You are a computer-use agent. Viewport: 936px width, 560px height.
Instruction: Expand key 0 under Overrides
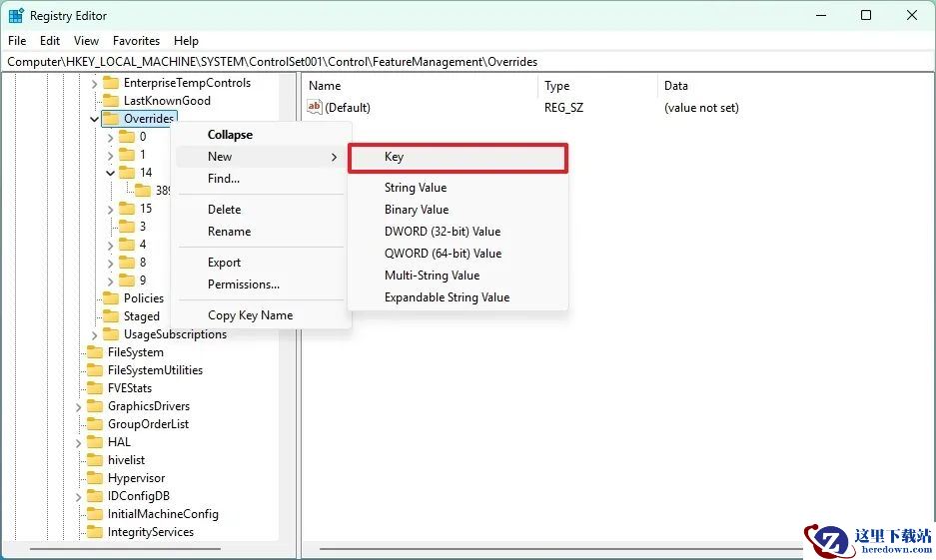[x=111, y=138]
